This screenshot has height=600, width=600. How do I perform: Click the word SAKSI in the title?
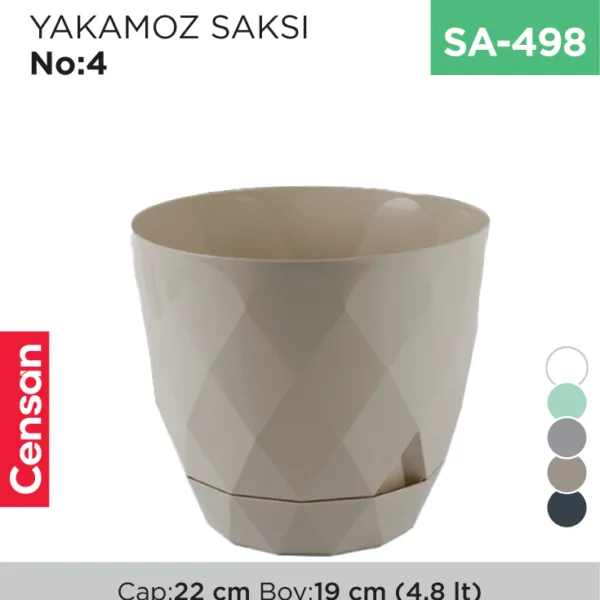coord(259,28)
